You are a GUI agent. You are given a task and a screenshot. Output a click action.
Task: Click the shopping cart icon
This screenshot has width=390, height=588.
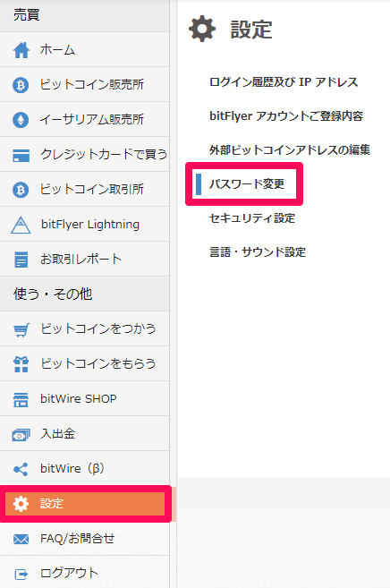click(x=21, y=330)
